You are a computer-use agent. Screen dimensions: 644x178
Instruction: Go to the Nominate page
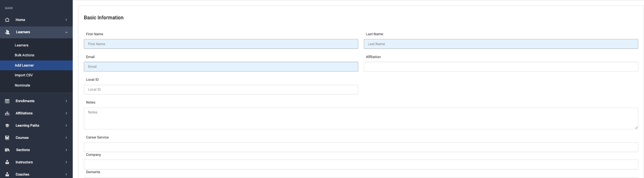click(x=23, y=86)
